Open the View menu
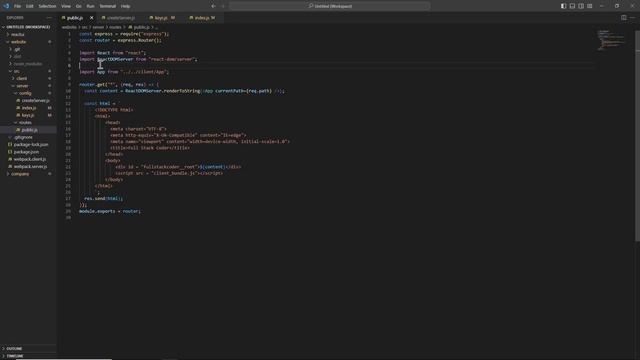Screen dimensions: 640x360 (x=66, y=6)
